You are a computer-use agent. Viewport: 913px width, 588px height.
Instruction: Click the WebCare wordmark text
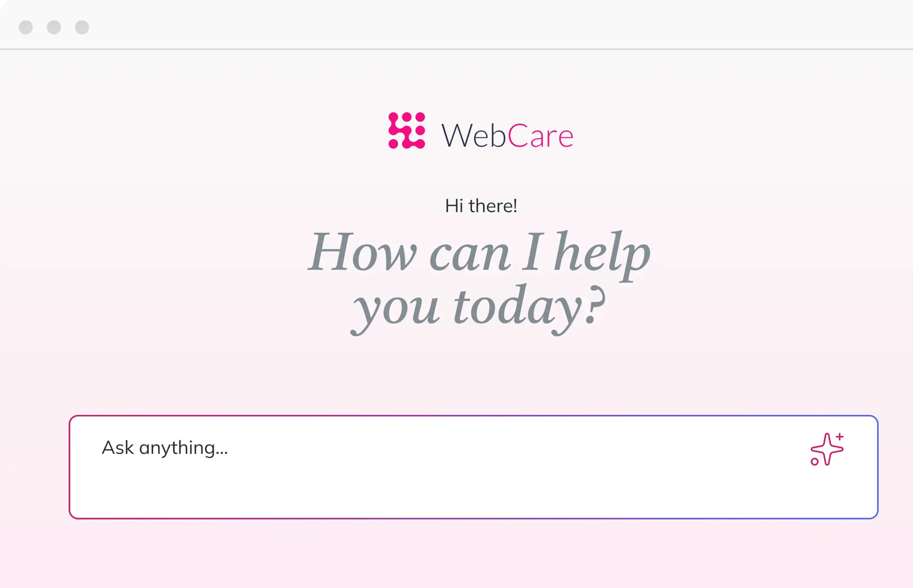[507, 136]
